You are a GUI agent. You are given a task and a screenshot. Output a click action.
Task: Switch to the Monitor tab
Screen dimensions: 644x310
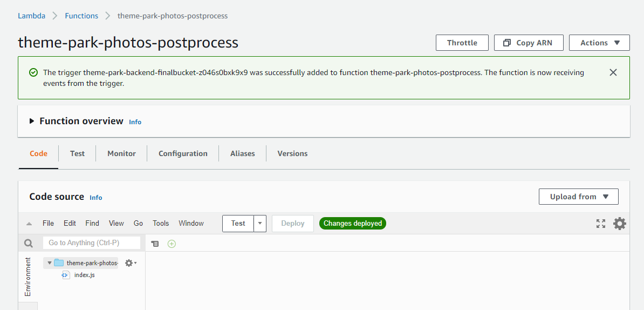(x=121, y=153)
